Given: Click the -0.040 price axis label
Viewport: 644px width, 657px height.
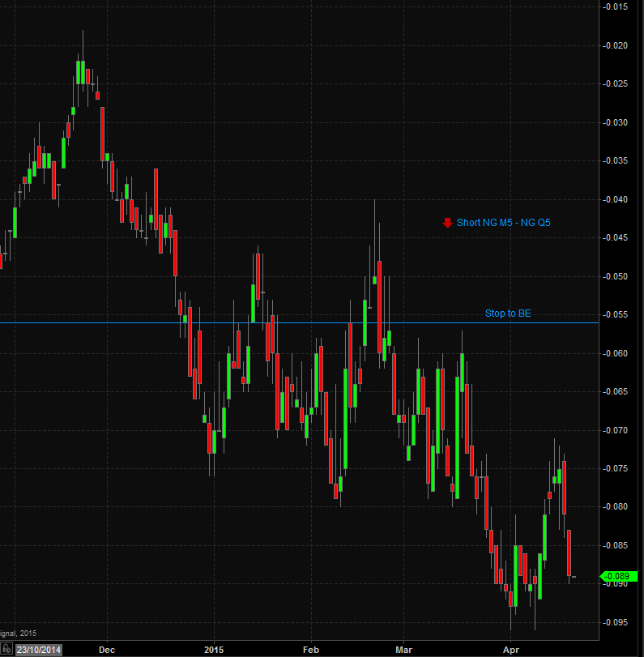Looking at the screenshot, I should [616, 199].
